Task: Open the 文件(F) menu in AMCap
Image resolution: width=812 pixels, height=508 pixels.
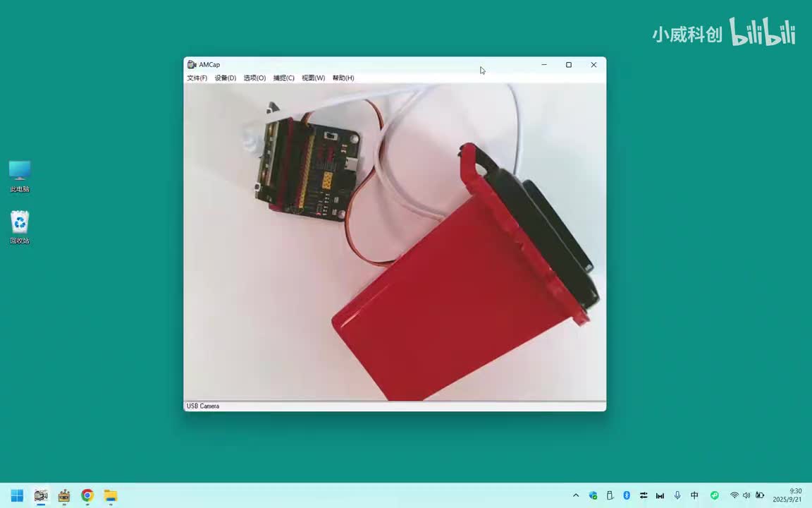Action: click(197, 78)
